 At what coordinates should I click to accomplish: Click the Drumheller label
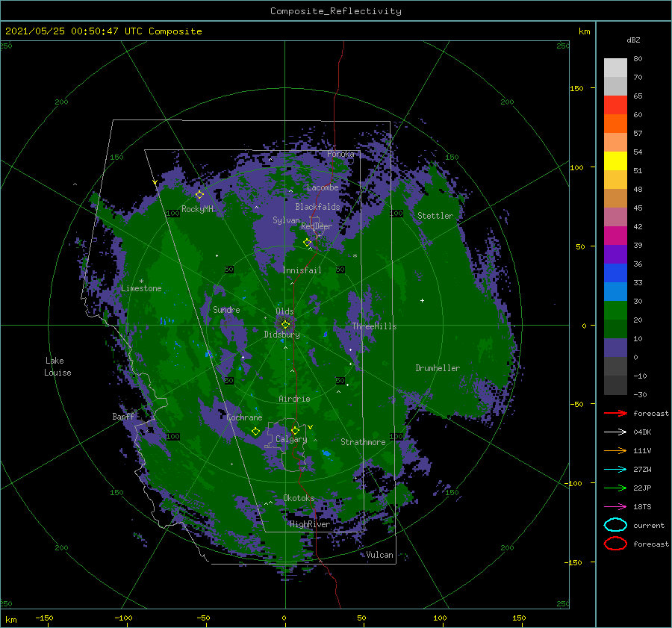tap(438, 368)
